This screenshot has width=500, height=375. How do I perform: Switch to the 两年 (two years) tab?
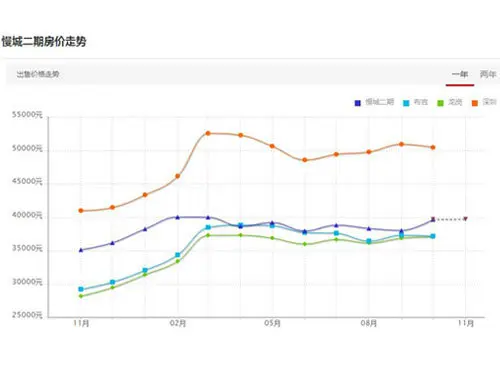coord(488,74)
